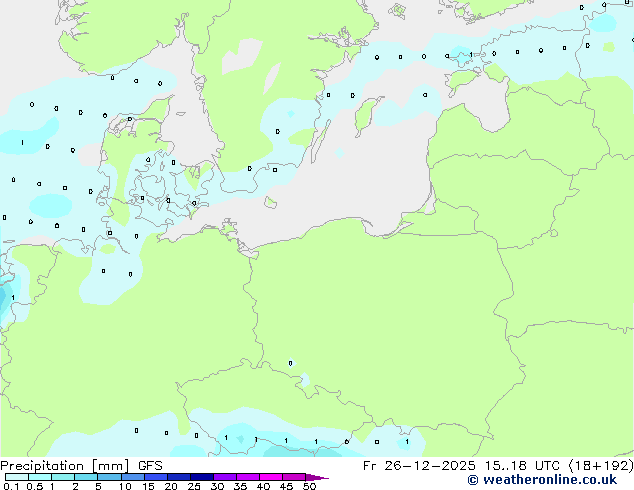Click the "Precipitation [mm] GFS" title text
This screenshot has height=490, width=634.
tap(81, 466)
